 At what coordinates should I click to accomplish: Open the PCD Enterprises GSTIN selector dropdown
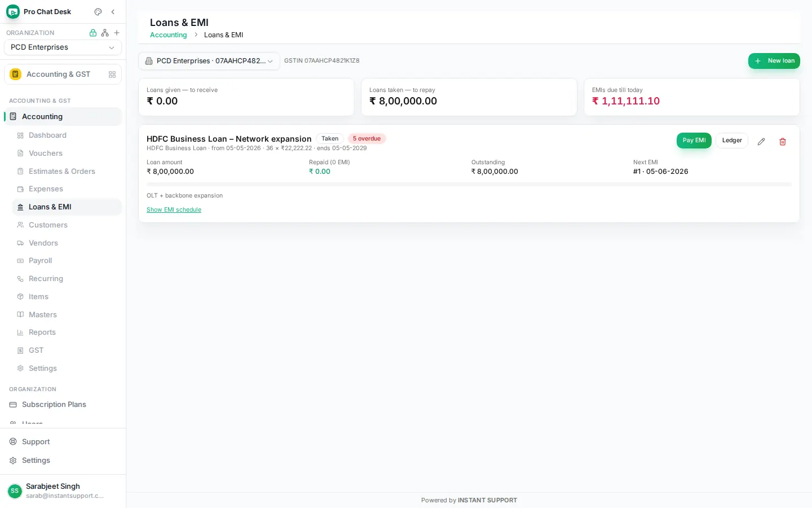209,61
